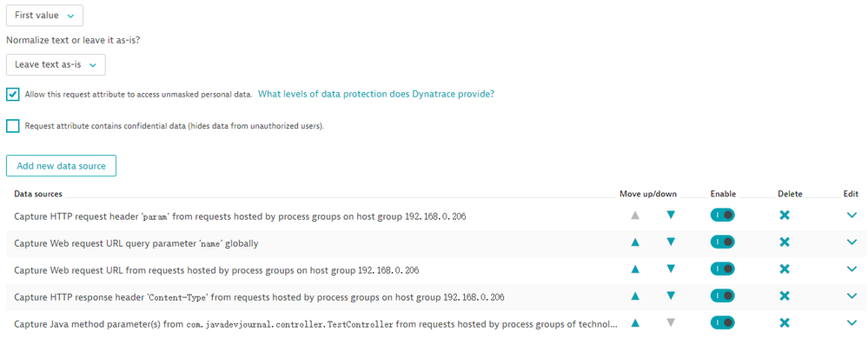
Task: Delete the 'param' request header data source
Action: tap(785, 216)
